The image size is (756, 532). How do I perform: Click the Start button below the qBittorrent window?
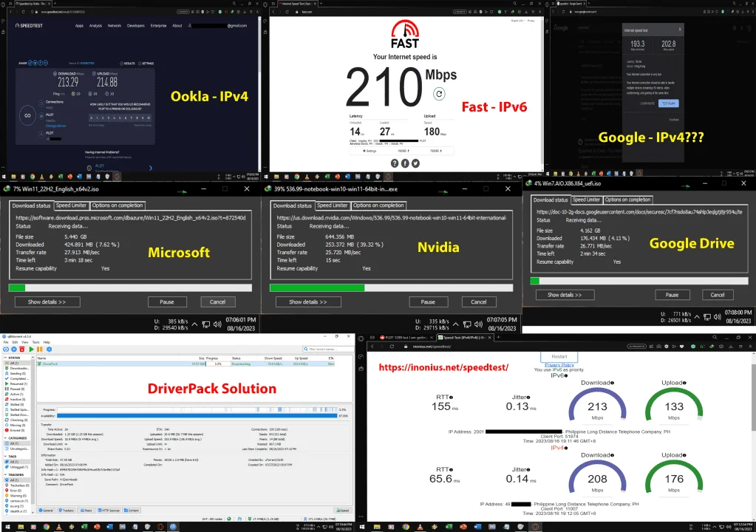tap(7, 527)
